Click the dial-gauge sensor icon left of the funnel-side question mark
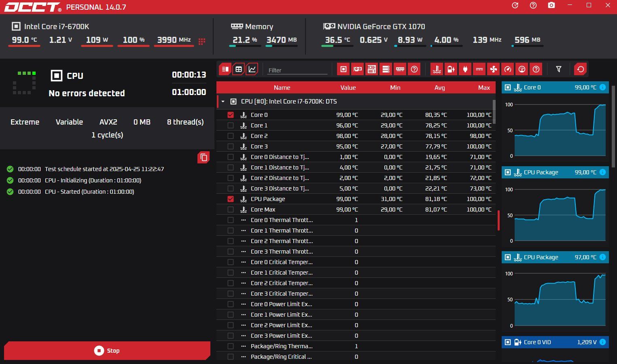 coord(522,69)
